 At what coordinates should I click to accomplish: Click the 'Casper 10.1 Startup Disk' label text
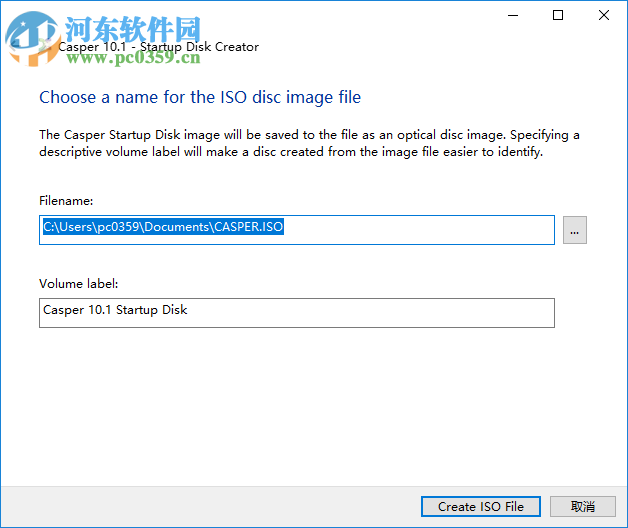[115, 310]
